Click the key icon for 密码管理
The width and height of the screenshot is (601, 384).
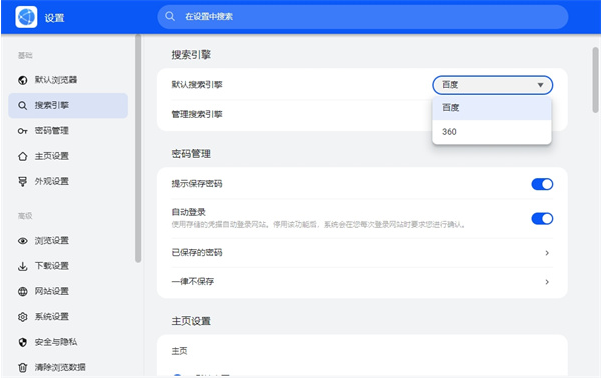(23, 131)
